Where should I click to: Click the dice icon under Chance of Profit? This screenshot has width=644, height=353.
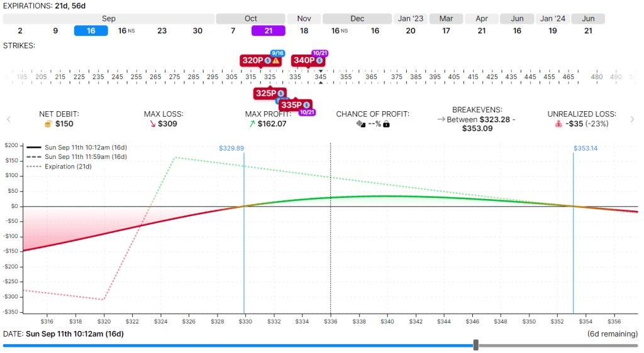click(x=361, y=124)
